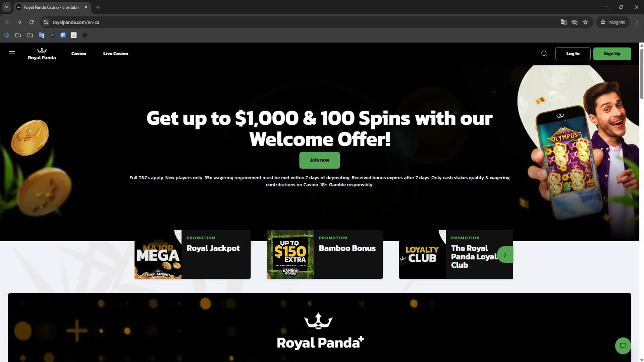Open Chrome's three-dot menu
The width and height of the screenshot is (644, 362).
click(637, 22)
